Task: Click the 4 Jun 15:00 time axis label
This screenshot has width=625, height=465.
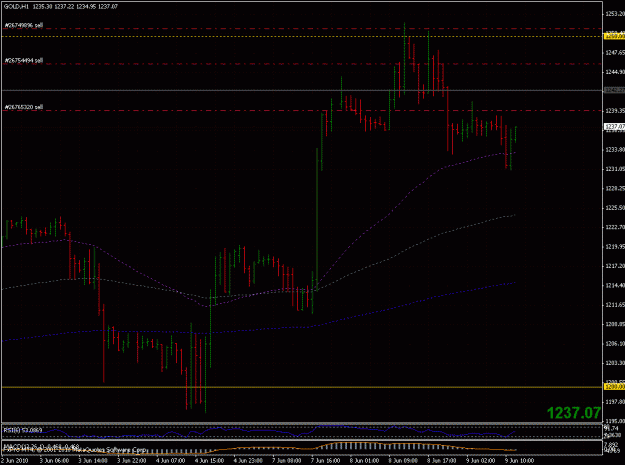Action: (210, 461)
